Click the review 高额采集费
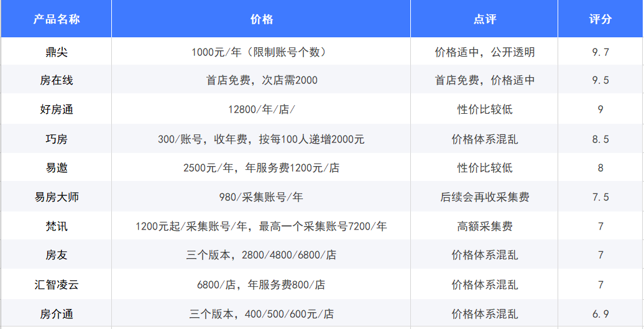 pyautogui.click(x=484, y=226)
